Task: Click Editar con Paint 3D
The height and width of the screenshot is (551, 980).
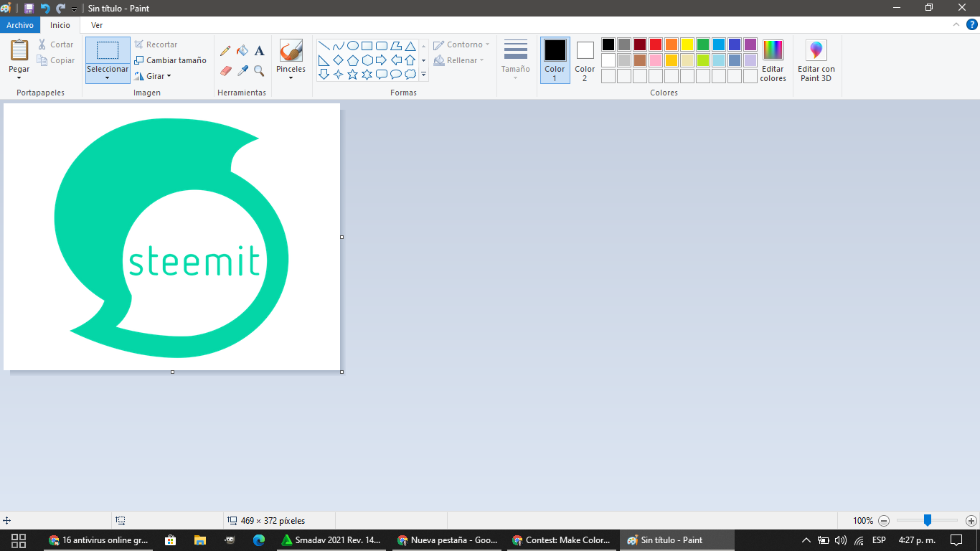Action: pos(816,60)
